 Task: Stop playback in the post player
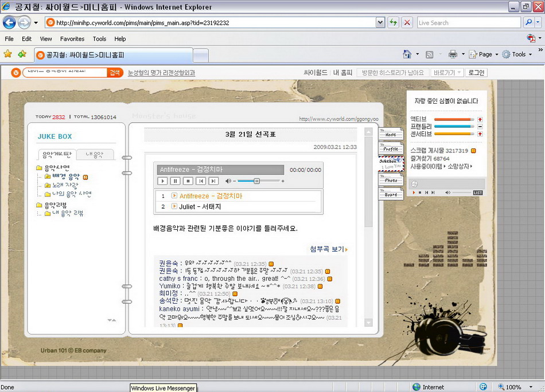click(x=188, y=181)
